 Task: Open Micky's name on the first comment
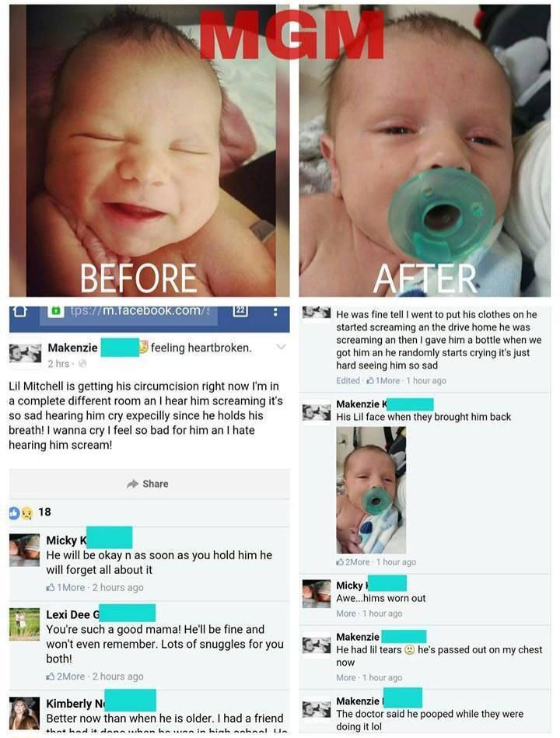(x=66, y=540)
